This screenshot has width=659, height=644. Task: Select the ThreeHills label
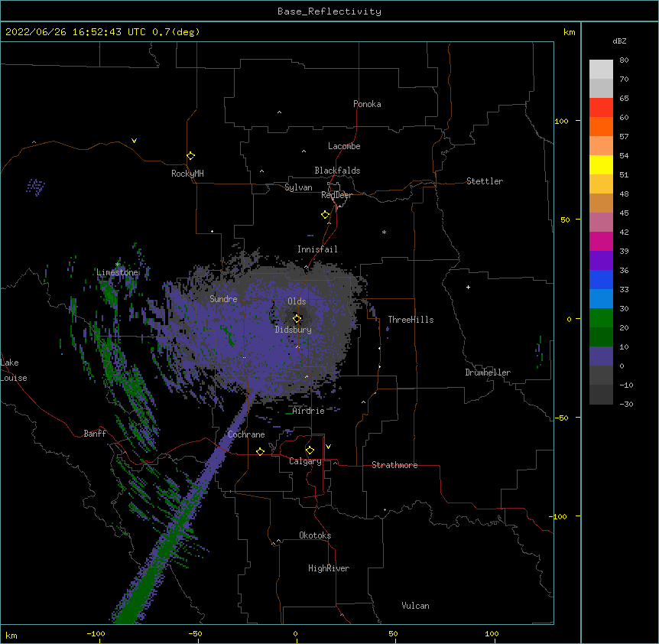[411, 320]
